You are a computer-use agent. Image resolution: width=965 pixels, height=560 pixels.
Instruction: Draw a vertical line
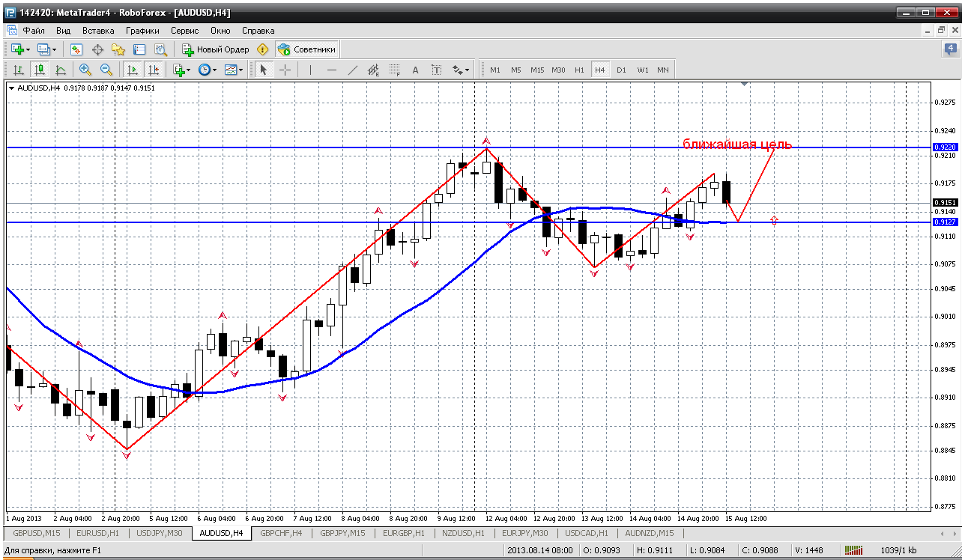click(310, 70)
